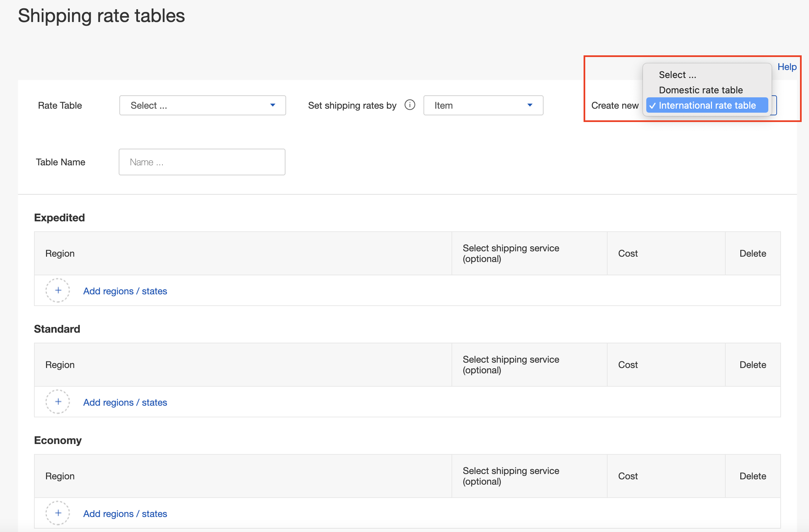Viewport: 809px width, 532px height.
Task: Click the Cost column header in Standard table
Action: point(628,365)
